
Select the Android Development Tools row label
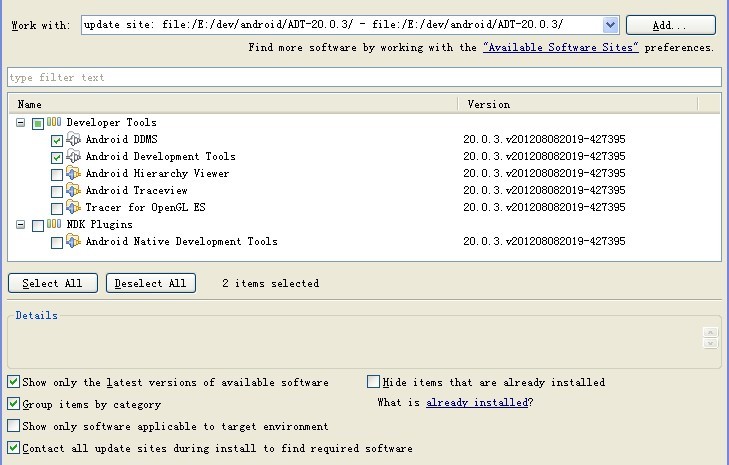160,156
